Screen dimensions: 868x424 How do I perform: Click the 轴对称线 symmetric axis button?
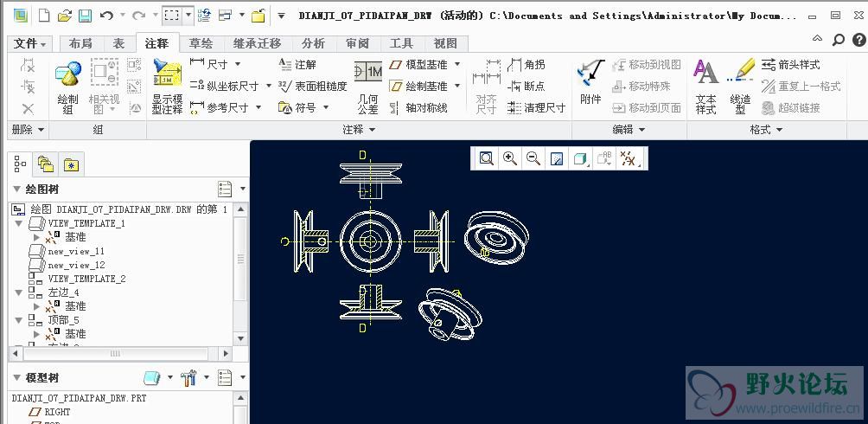[x=418, y=107]
